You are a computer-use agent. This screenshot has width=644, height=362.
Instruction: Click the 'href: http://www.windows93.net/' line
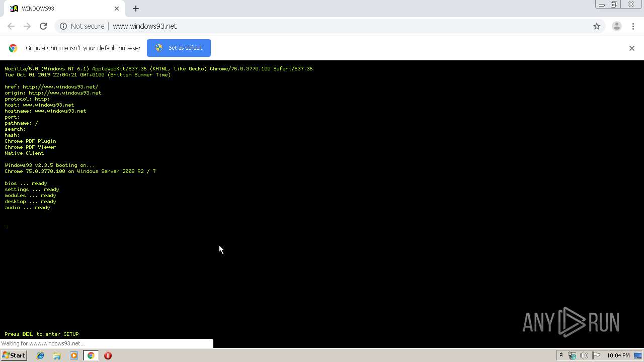51,86
